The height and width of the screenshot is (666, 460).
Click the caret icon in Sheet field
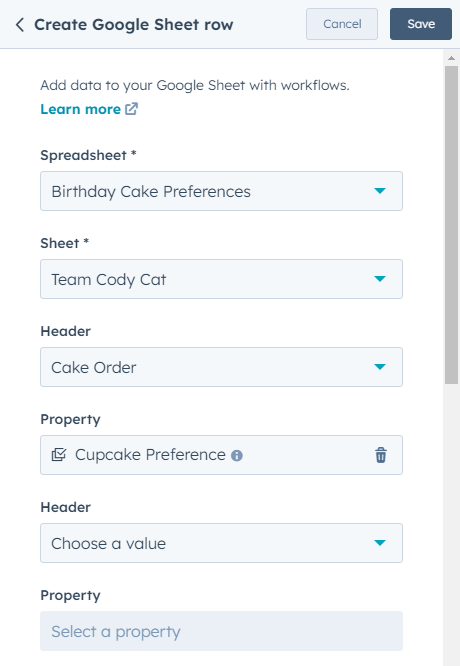coord(380,279)
